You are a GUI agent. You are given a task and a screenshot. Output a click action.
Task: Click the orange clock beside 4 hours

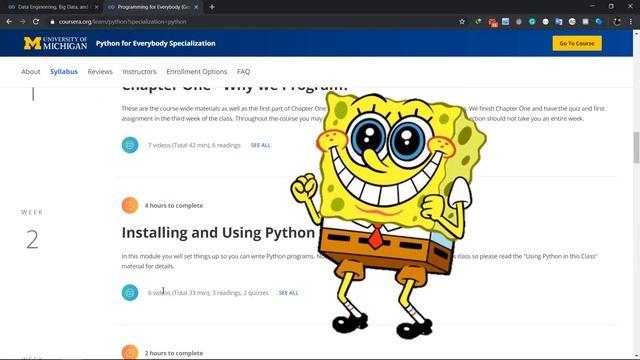tap(130, 205)
